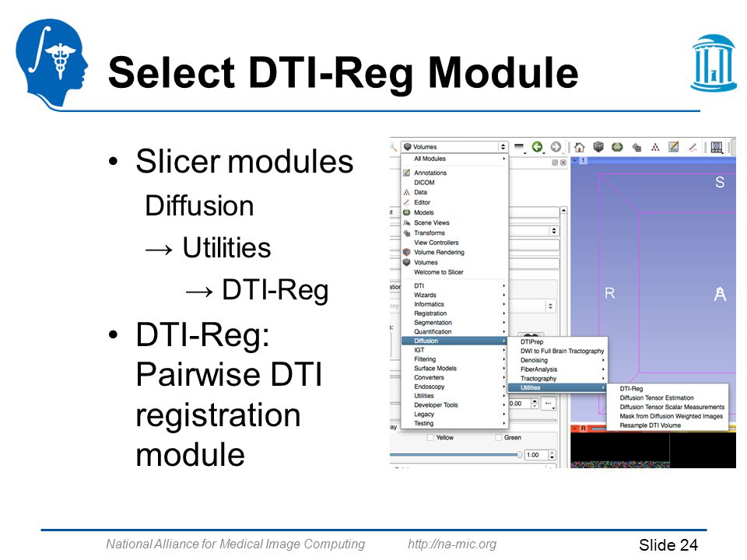Select DTIPrep in the Diffusion submenu

[x=557, y=342]
